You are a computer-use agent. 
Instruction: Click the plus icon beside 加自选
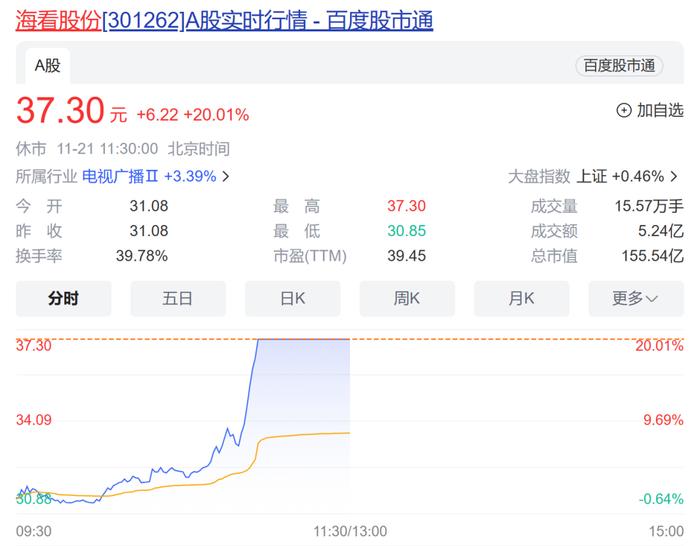[624, 110]
